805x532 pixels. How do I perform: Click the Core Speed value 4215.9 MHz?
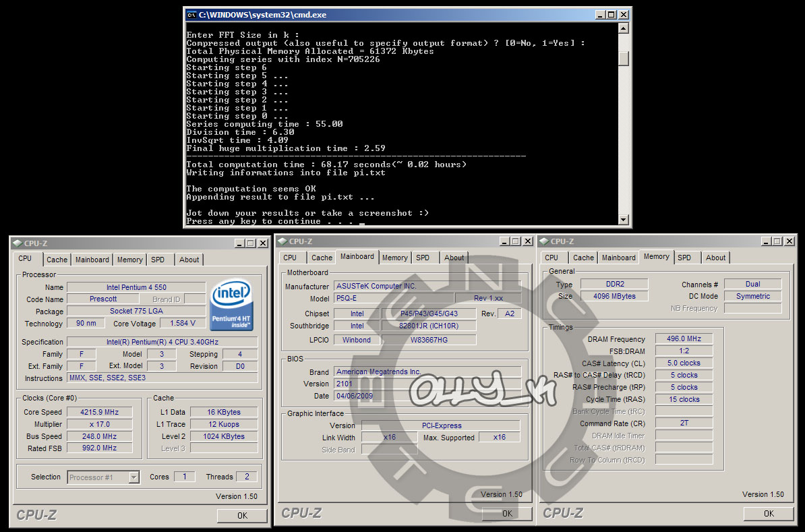[x=100, y=413]
